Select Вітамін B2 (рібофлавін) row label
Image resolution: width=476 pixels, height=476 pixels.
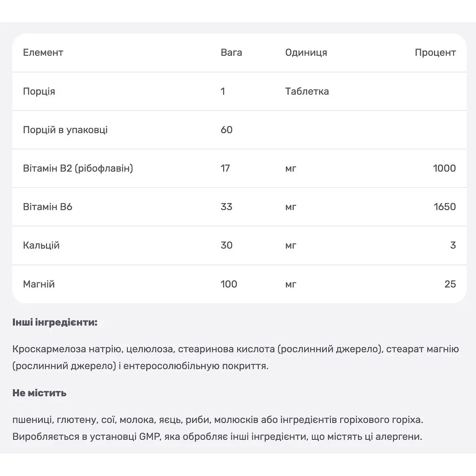click(x=78, y=168)
